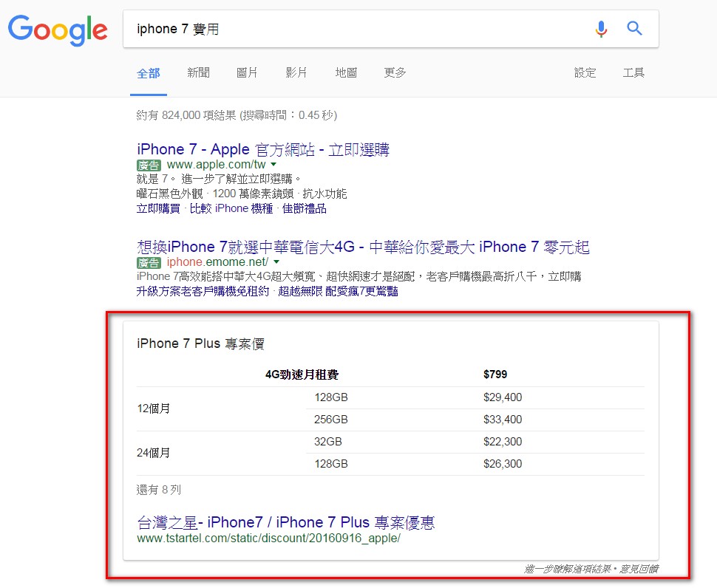Screen dimensions: 717x588
Task: Expand 還有 8 列 more rows
Action: pyautogui.click(x=159, y=490)
